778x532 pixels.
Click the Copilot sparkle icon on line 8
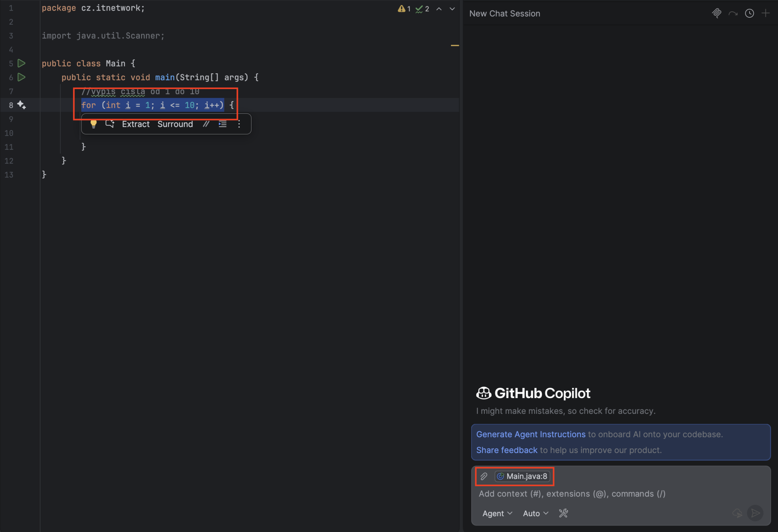point(21,105)
